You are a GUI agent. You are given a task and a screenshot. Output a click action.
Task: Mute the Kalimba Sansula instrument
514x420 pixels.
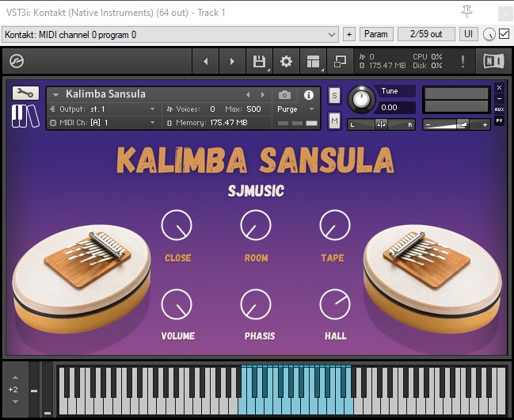point(334,121)
